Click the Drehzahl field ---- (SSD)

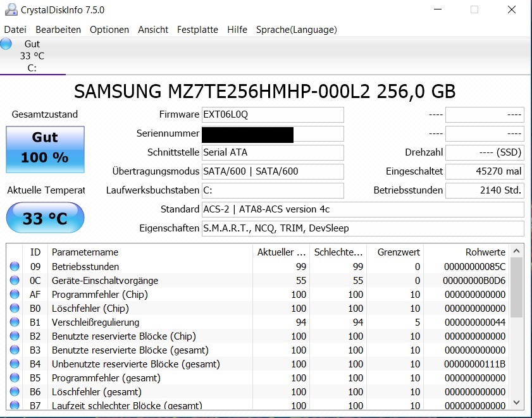point(485,152)
